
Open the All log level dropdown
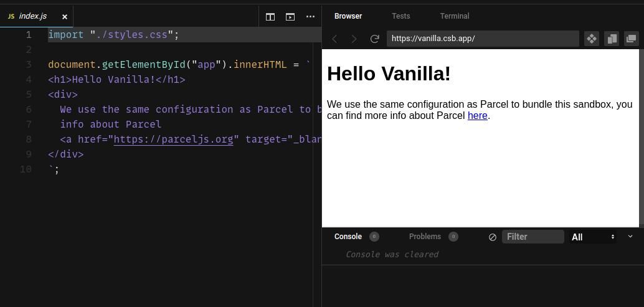[593, 237]
